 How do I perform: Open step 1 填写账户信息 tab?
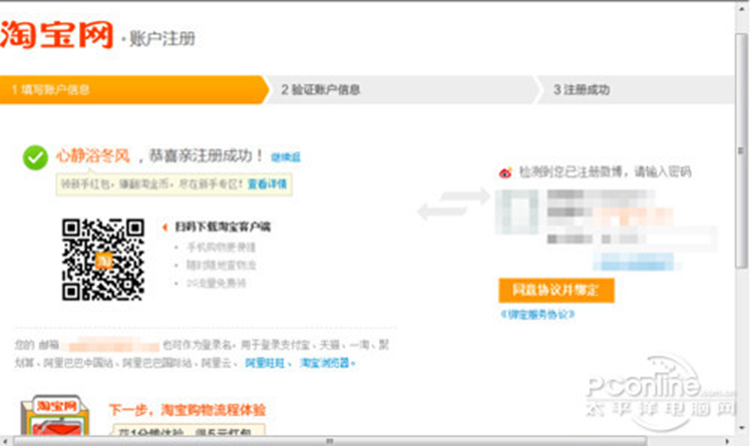coord(134,89)
